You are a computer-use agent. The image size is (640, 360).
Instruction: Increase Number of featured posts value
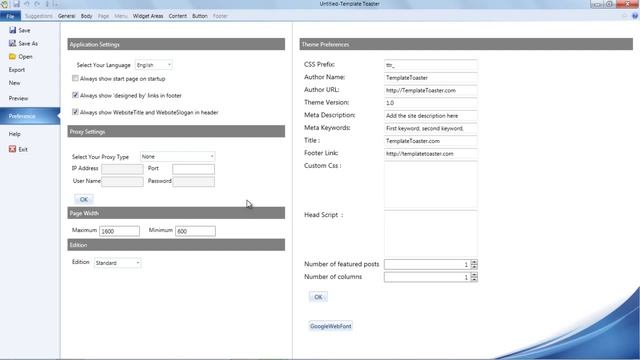[474, 262]
